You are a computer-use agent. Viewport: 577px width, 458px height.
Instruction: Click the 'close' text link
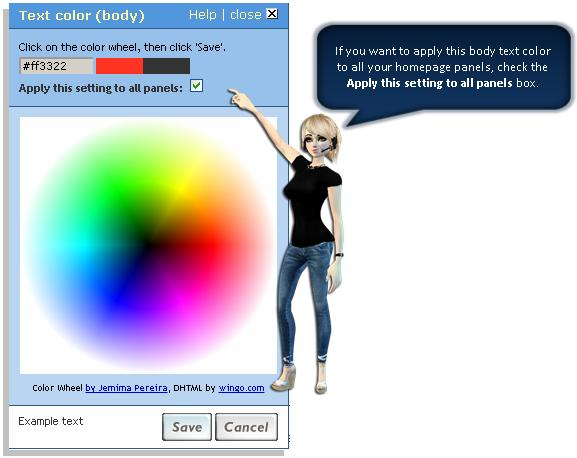pos(245,15)
